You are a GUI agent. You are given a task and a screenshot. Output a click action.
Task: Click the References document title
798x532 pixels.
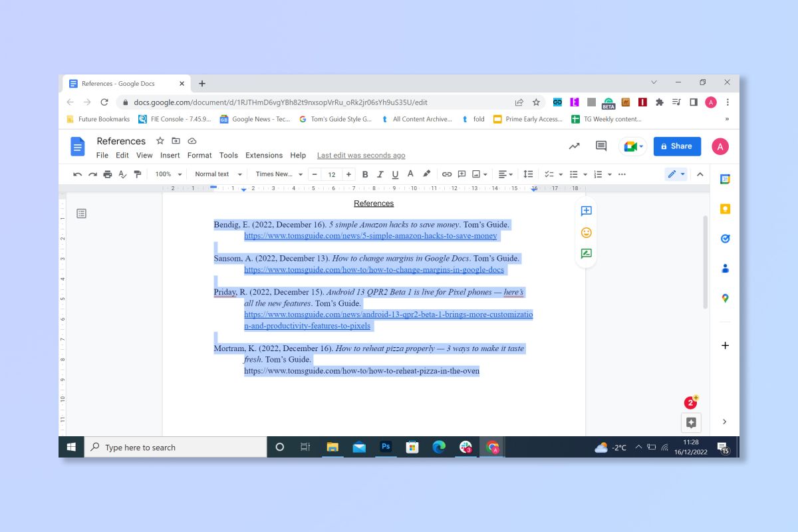pos(121,141)
